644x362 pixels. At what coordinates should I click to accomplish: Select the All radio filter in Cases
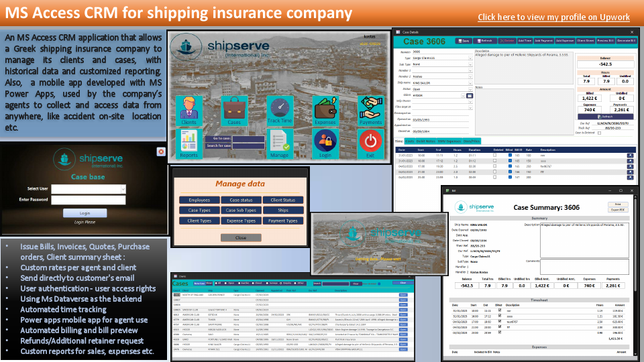(215, 283)
